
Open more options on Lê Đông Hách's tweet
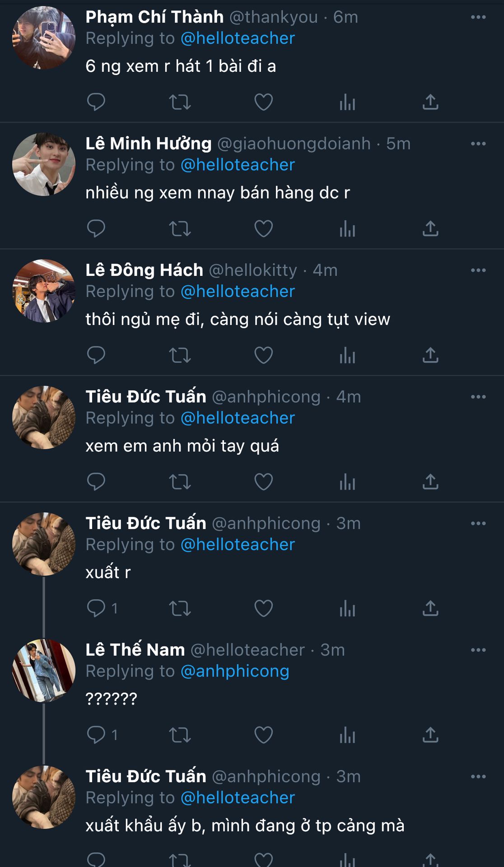point(478,270)
